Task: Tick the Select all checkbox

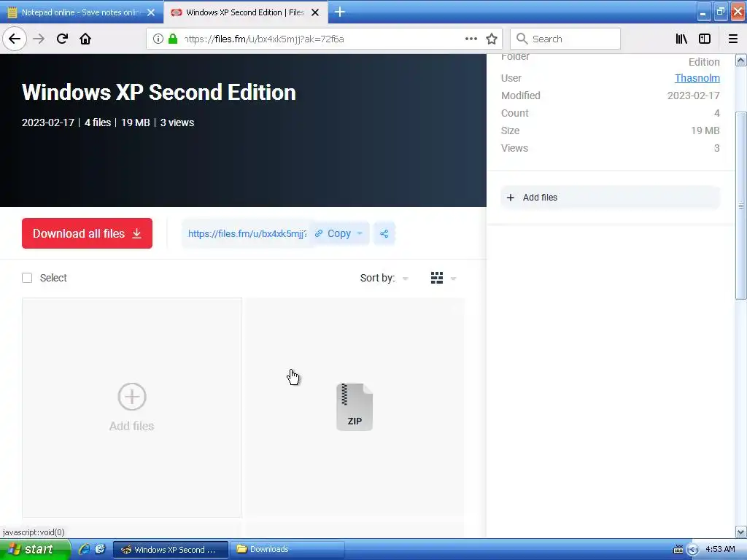Action: point(27,278)
